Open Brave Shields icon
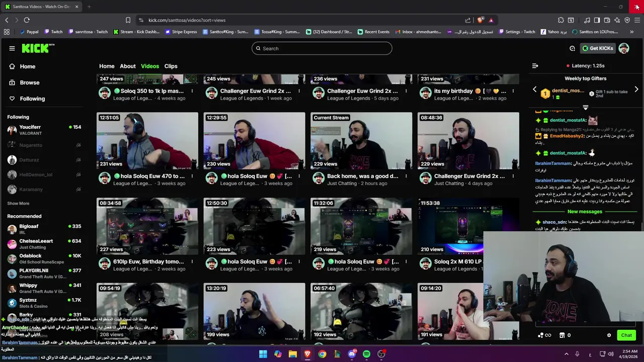This screenshot has height=362, width=644. click(x=480, y=20)
